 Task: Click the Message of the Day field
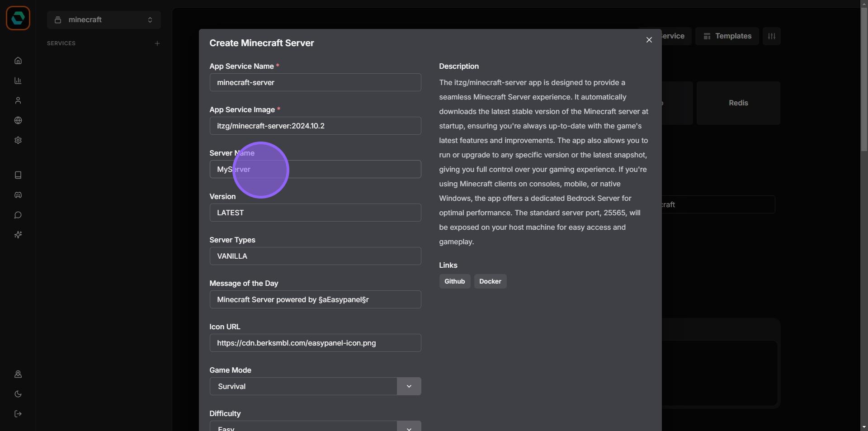coord(315,299)
